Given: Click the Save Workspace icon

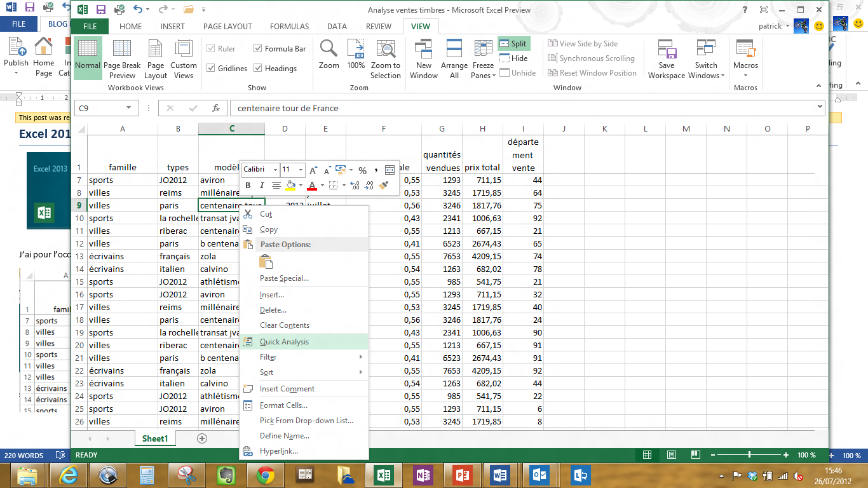Looking at the screenshot, I should 666,50.
